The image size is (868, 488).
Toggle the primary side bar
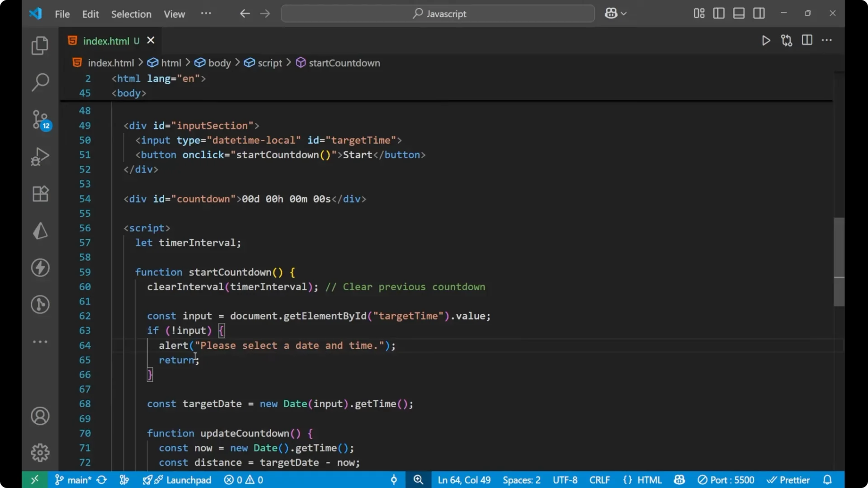pos(719,13)
